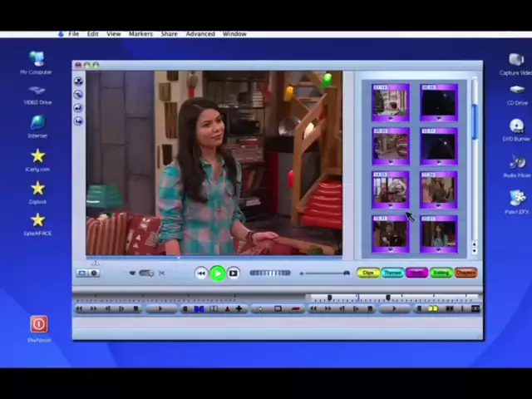Click the yellow double-square icon in right toolbar
Screen dimensions: 532x399
coord(433,308)
